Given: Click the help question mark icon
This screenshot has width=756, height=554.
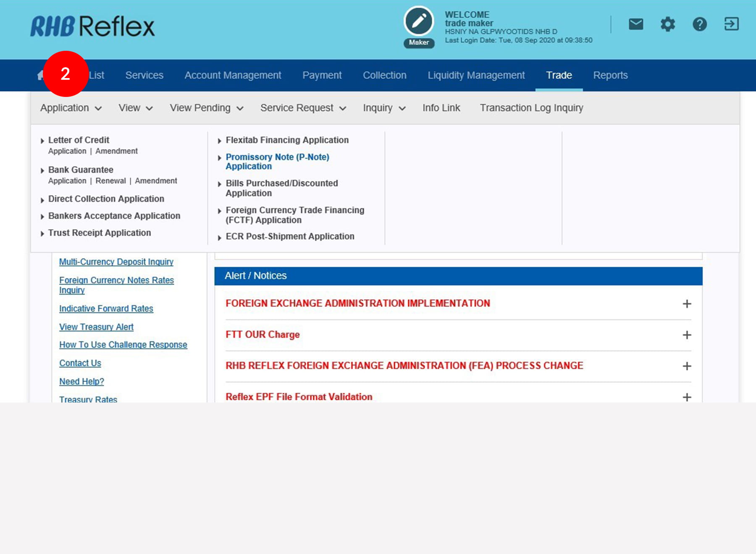Looking at the screenshot, I should pyautogui.click(x=699, y=24).
